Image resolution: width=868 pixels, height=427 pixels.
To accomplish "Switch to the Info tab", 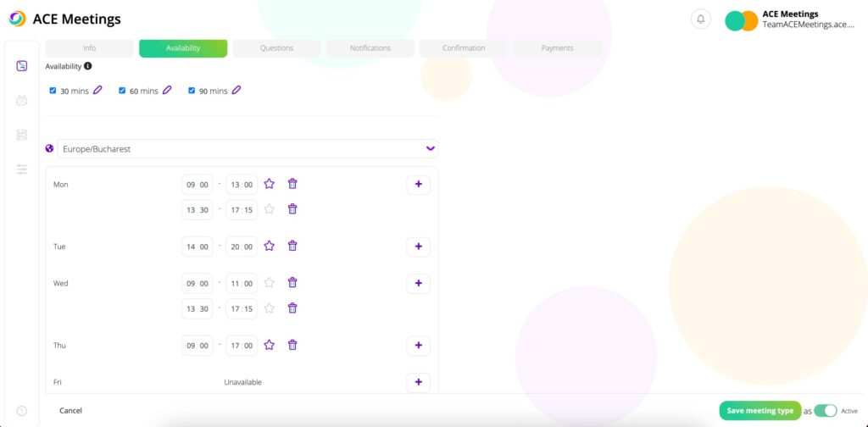I will [89, 48].
